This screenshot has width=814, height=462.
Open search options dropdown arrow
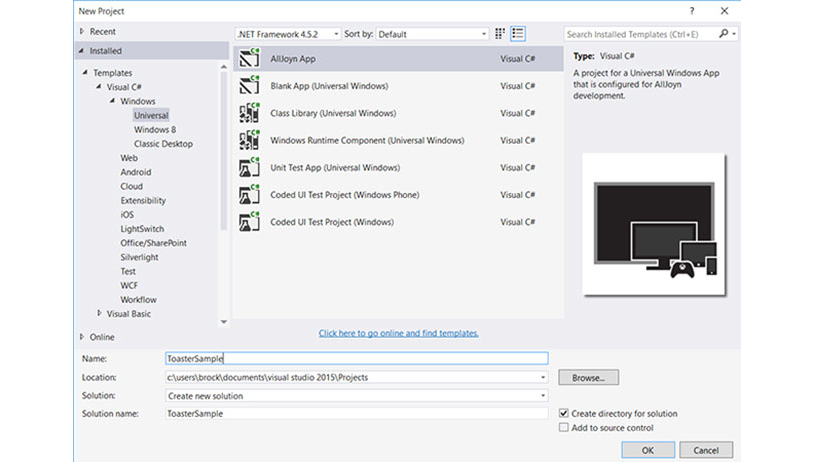734,34
